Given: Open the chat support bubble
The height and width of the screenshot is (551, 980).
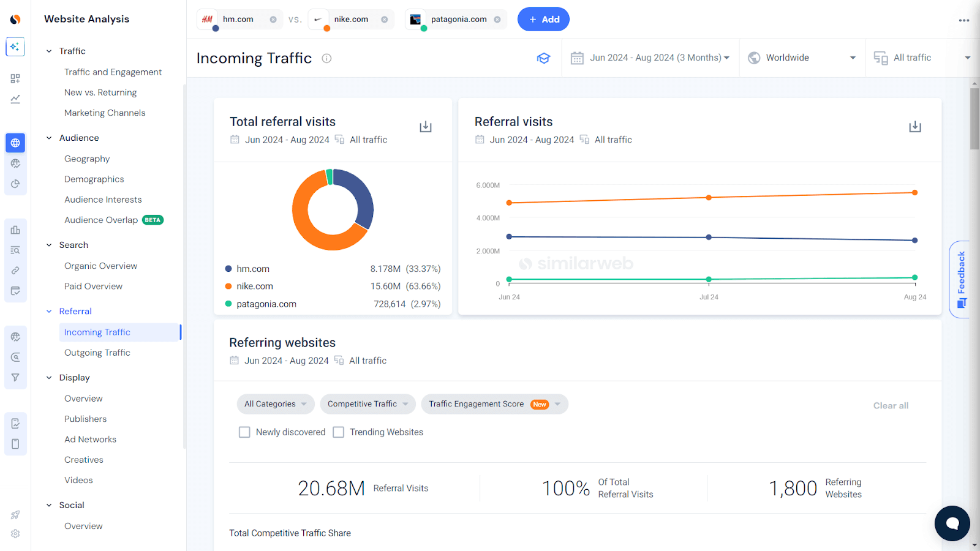Looking at the screenshot, I should pyautogui.click(x=952, y=523).
